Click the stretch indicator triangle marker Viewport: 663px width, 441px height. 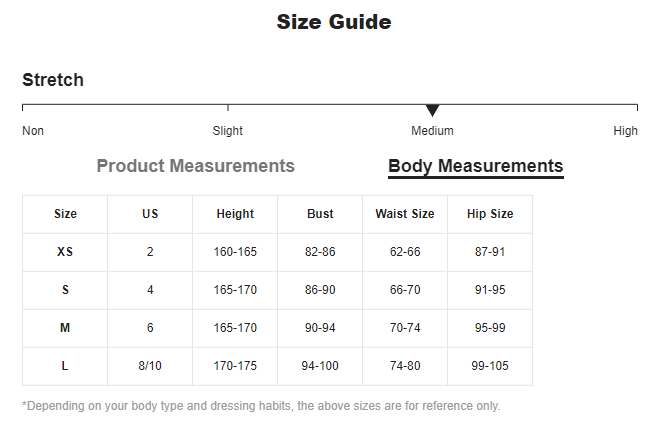point(432,110)
